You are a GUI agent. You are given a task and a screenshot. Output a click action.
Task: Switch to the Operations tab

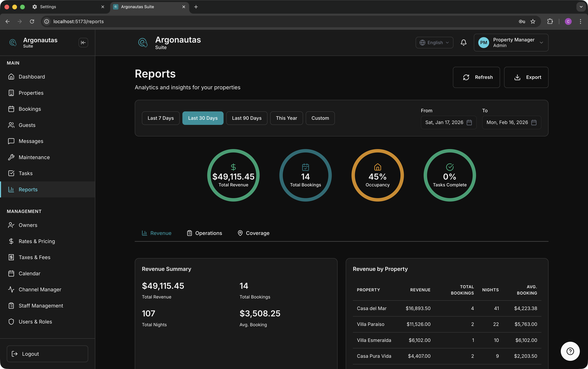205,233
